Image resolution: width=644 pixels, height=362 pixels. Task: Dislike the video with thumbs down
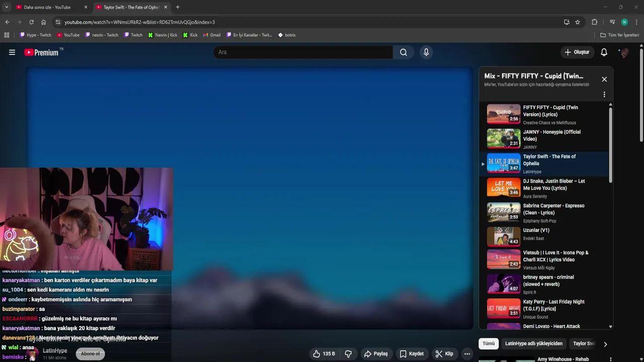348,354
